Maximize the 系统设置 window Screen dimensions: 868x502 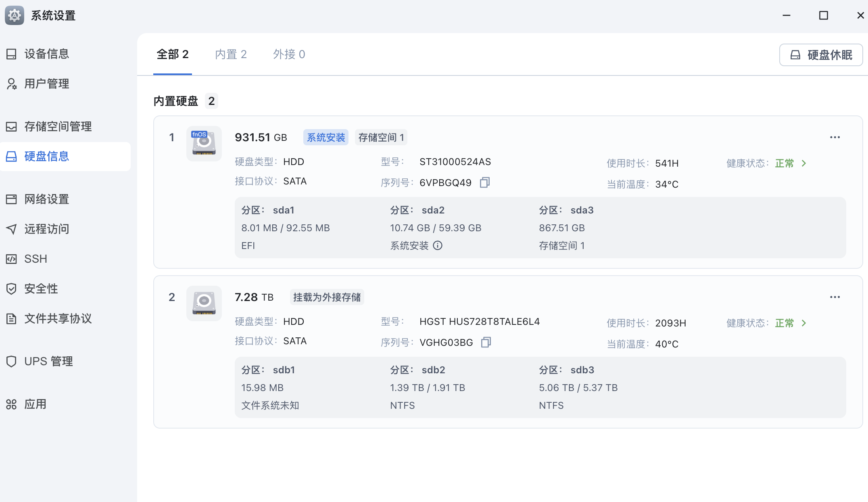(x=824, y=15)
